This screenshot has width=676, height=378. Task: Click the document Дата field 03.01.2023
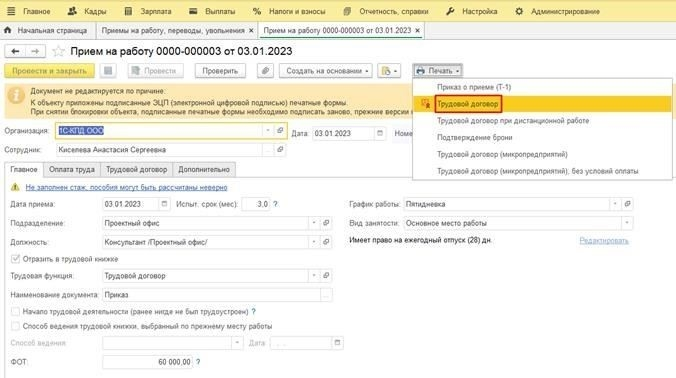[x=343, y=134]
